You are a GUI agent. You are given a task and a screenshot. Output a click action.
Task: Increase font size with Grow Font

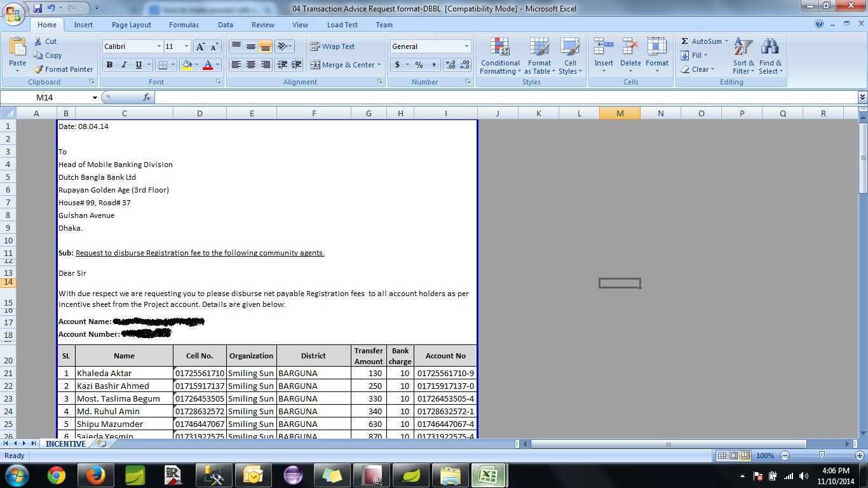[x=200, y=46]
